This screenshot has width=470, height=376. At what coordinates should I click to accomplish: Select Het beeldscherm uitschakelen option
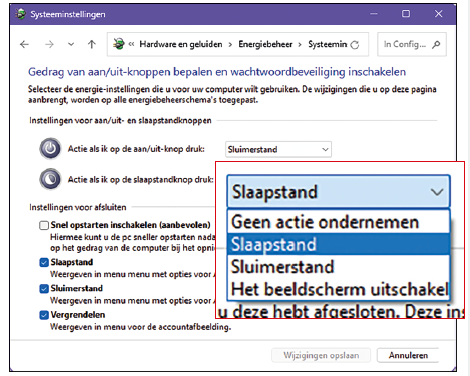click(x=338, y=289)
